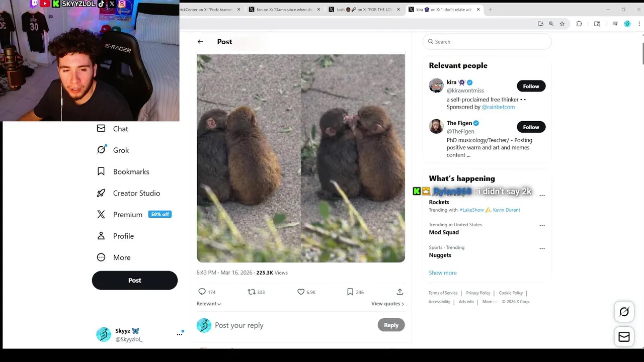Open options for the Mod Squad trend
This screenshot has width=644, height=362.
pos(542,226)
